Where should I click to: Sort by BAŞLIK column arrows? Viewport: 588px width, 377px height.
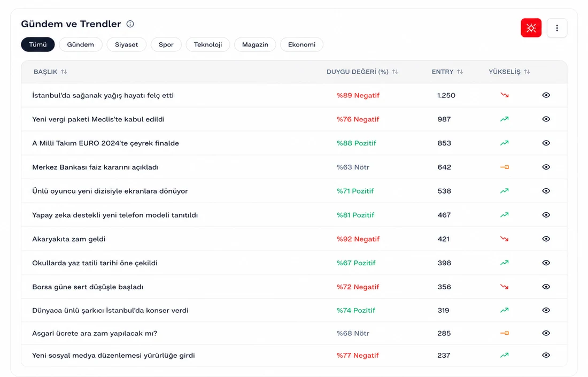click(x=64, y=71)
